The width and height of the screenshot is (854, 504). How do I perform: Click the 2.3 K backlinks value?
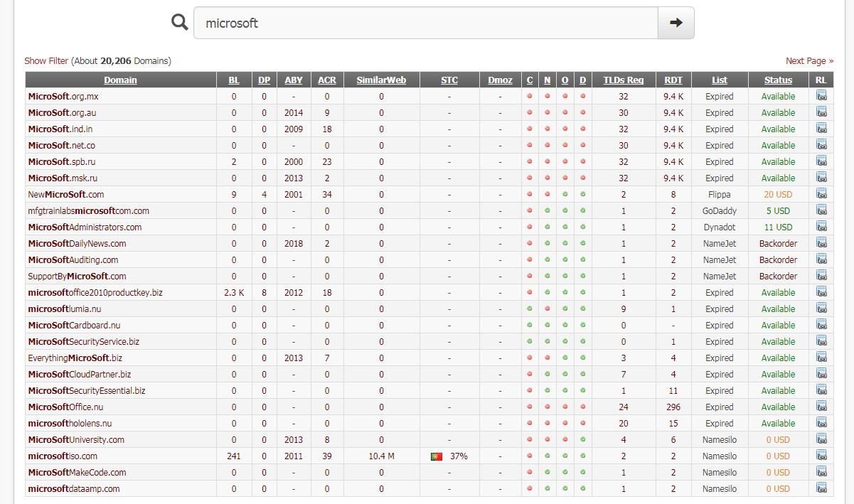(x=234, y=292)
